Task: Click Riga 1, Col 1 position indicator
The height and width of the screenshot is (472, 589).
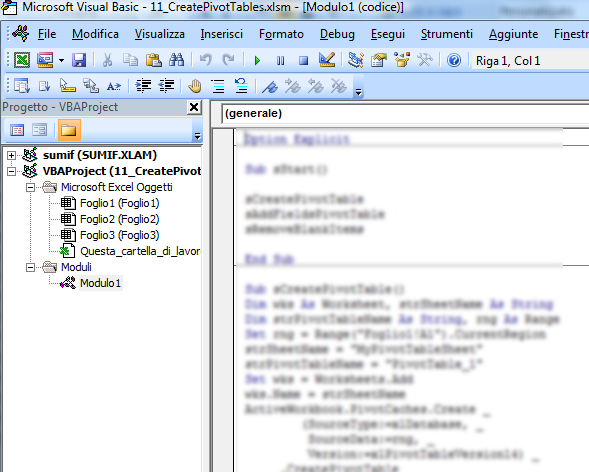Action: (508, 61)
